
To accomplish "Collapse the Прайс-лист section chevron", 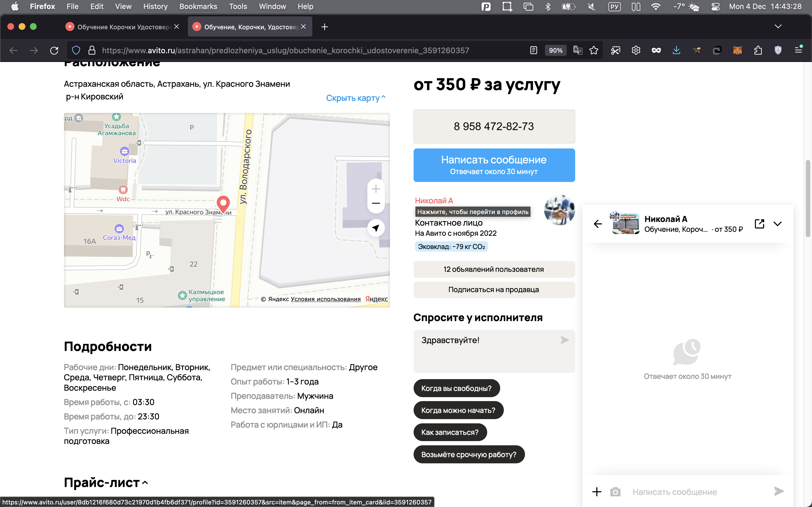I will coord(145,482).
